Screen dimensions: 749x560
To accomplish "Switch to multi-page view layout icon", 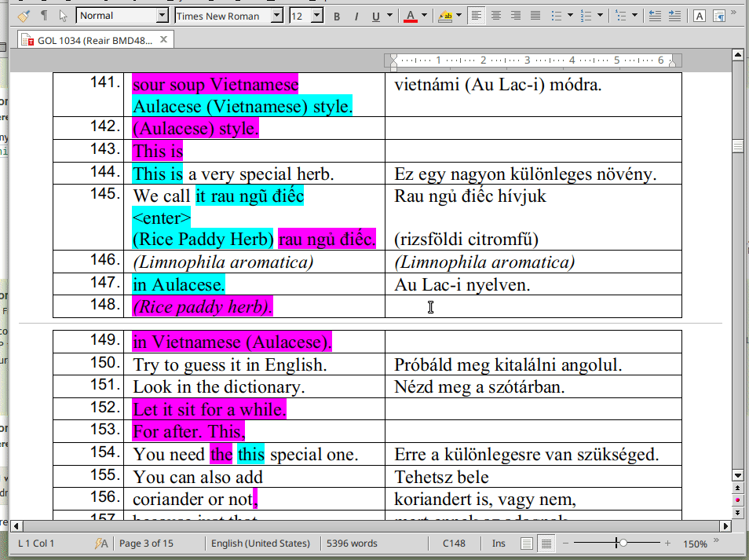I will point(546,544).
